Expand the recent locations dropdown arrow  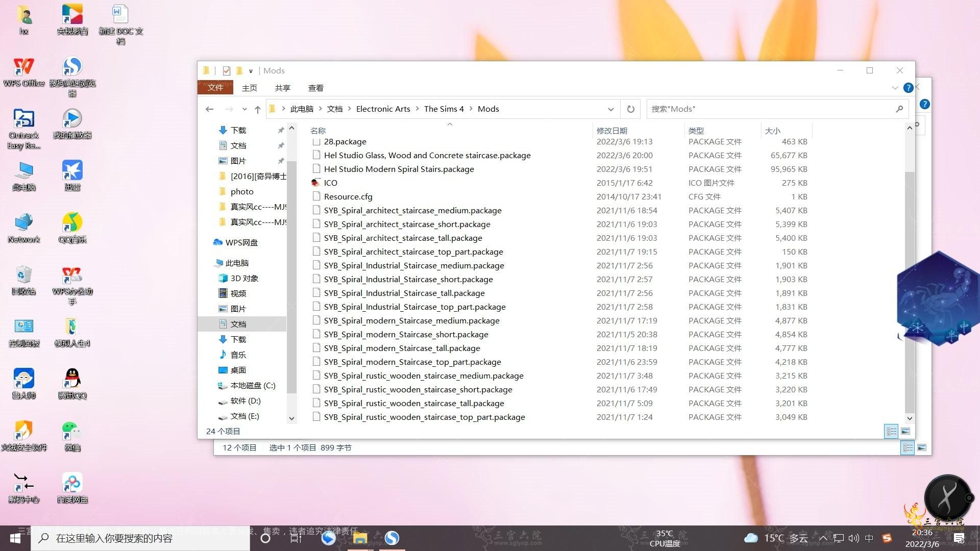click(244, 109)
